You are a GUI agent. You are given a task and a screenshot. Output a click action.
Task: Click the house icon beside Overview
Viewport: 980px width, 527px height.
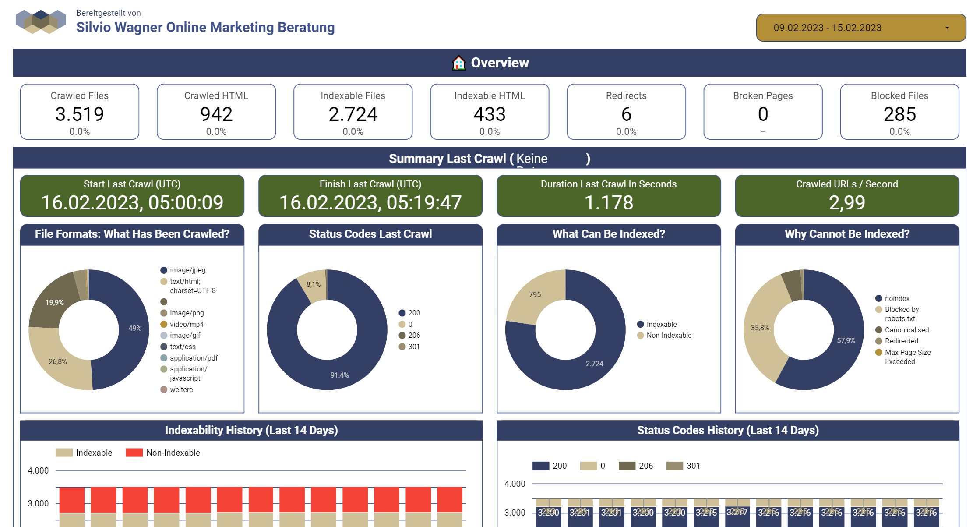point(458,63)
